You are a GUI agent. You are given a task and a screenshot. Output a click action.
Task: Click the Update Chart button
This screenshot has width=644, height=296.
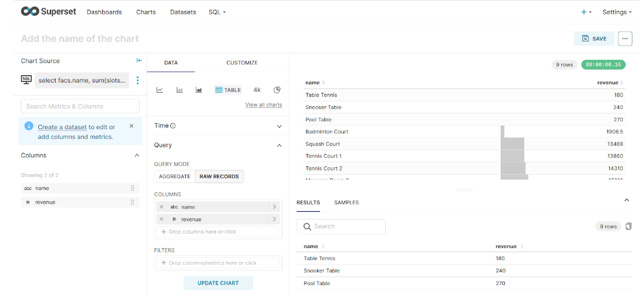(218, 283)
